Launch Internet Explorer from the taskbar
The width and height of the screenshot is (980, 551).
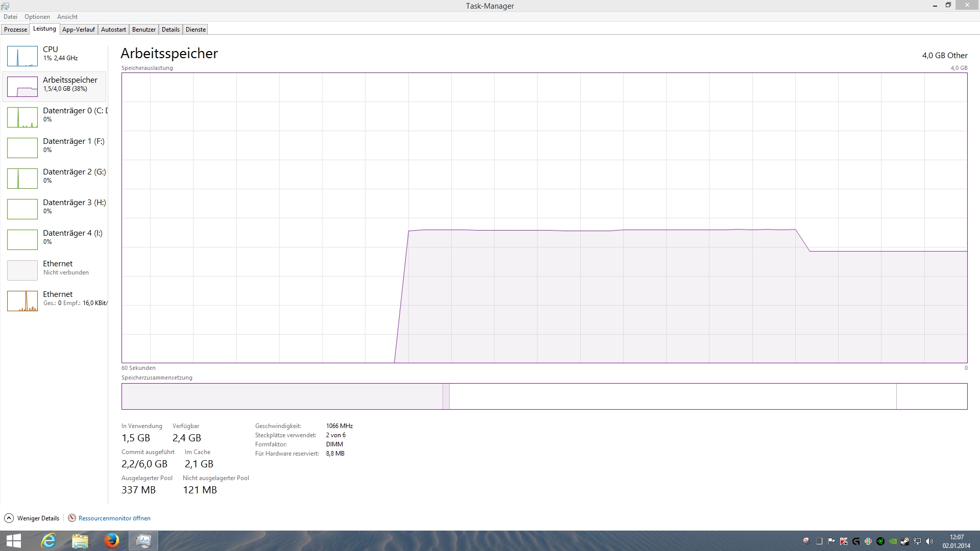click(x=48, y=541)
